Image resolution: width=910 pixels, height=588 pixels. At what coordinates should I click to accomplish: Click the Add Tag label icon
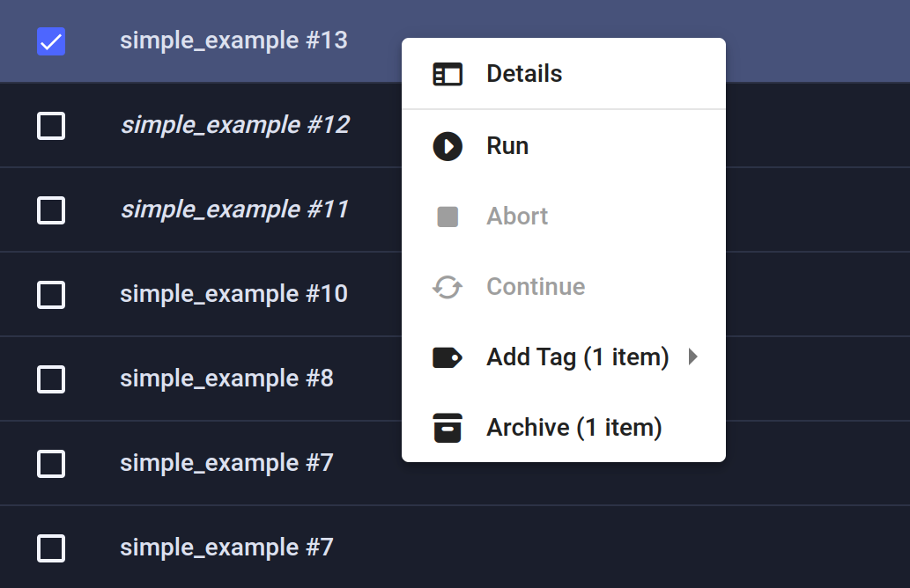point(448,357)
